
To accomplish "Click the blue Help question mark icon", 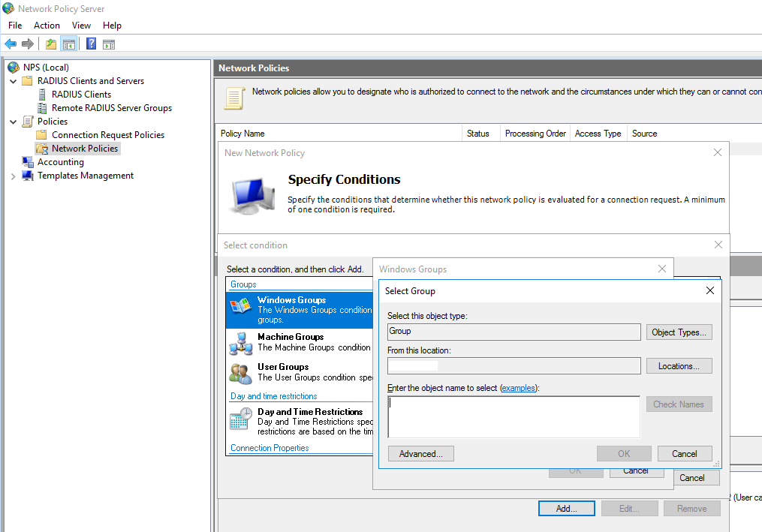I will pyautogui.click(x=91, y=44).
